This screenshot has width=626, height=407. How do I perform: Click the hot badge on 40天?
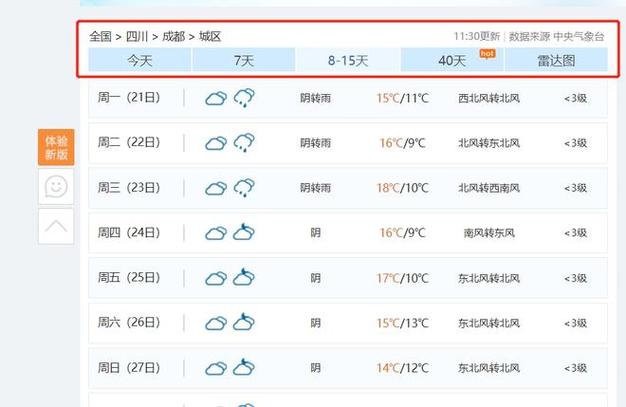click(487, 54)
